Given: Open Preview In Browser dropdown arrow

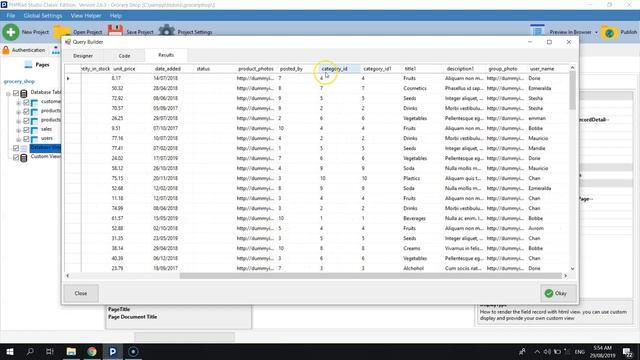Looking at the screenshot, I should pos(596,32).
